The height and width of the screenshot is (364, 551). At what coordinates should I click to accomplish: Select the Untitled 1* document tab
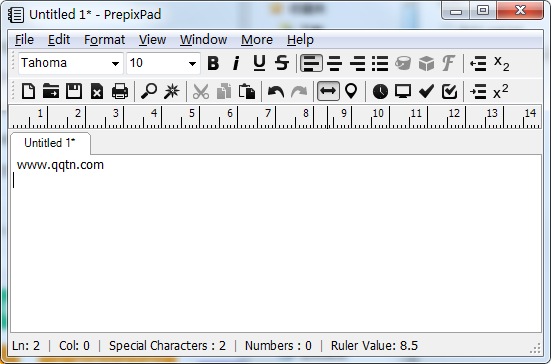[x=50, y=143]
